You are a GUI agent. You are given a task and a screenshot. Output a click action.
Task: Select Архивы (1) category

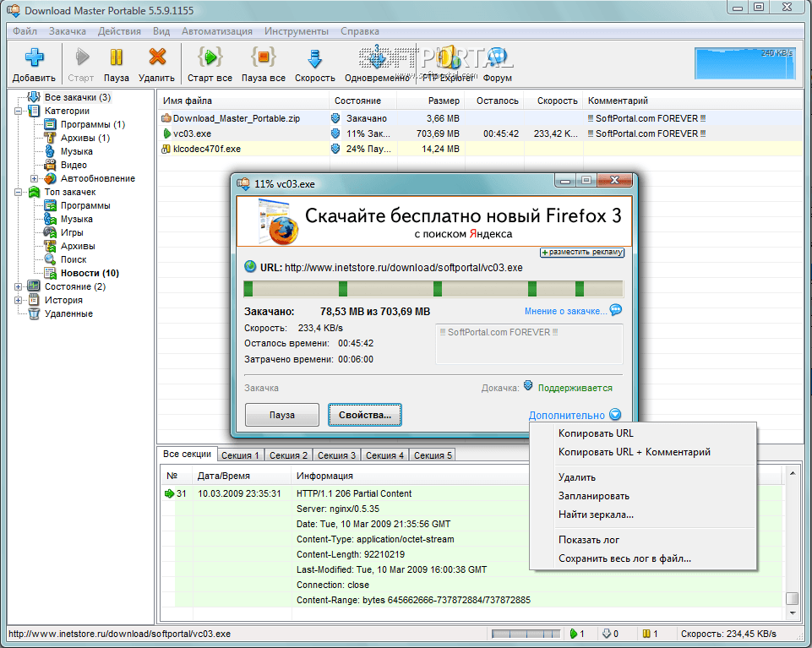point(85,138)
